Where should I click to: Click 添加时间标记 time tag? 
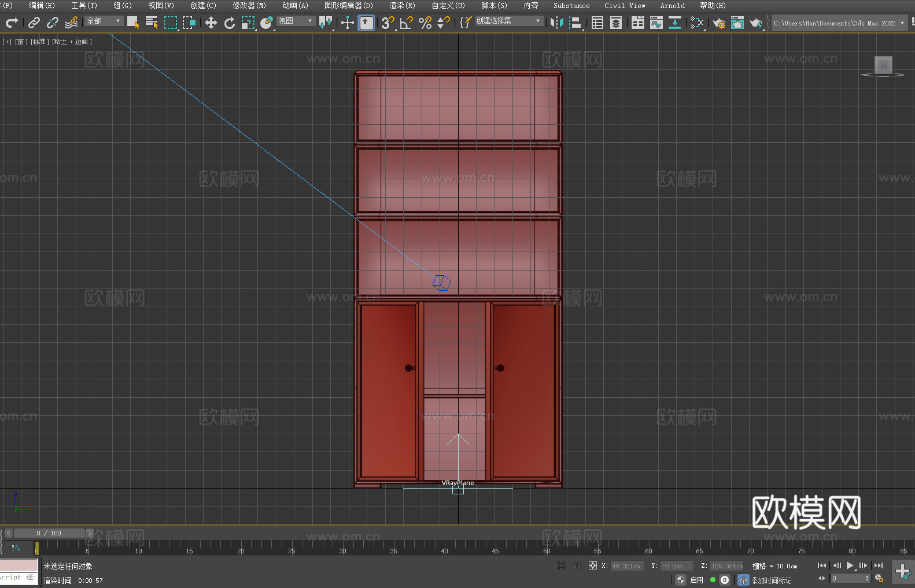[x=771, y=580]
